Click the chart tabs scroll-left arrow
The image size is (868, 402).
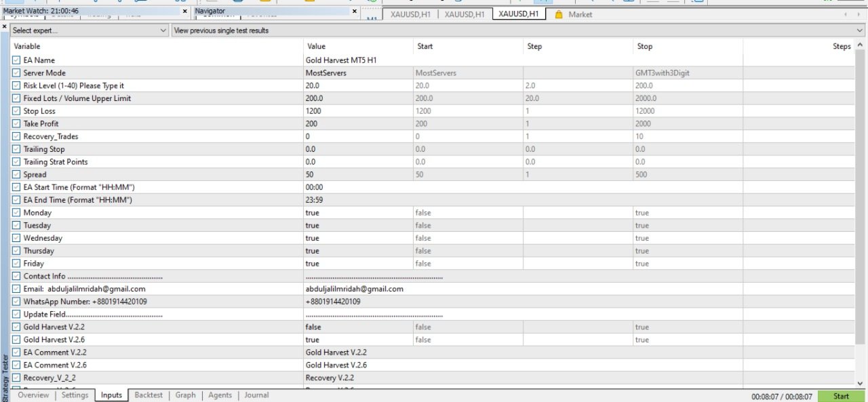846,14
